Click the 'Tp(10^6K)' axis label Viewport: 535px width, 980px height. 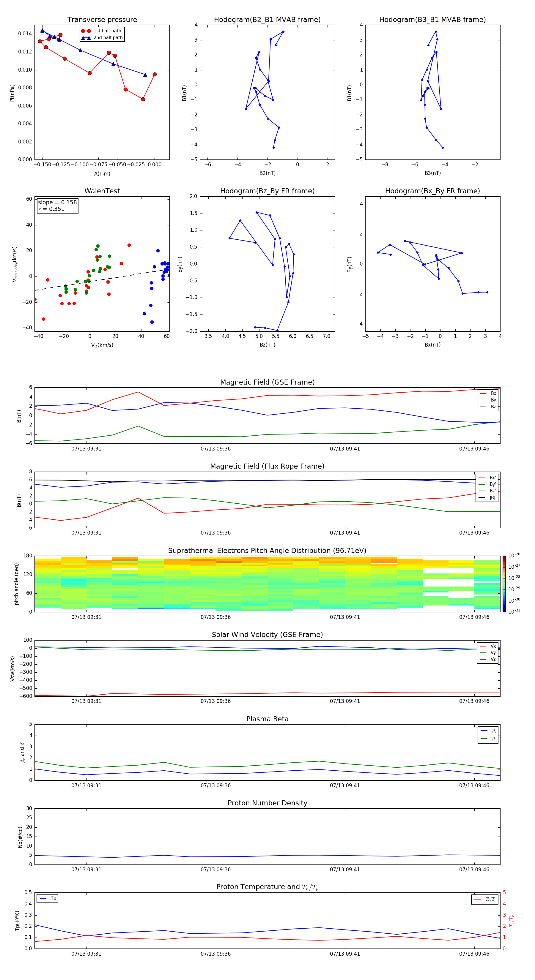click(17, 921)
